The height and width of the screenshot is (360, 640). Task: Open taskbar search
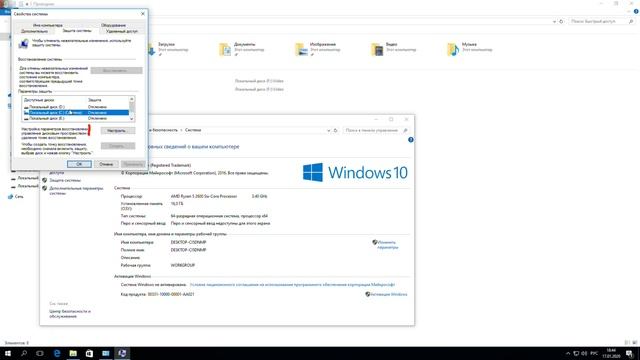[24, 353]
